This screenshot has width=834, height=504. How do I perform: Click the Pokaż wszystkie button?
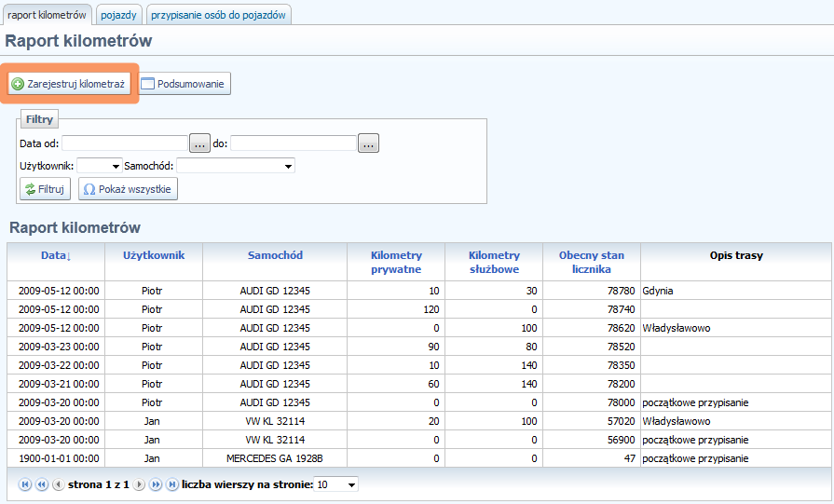click(128, 189)
